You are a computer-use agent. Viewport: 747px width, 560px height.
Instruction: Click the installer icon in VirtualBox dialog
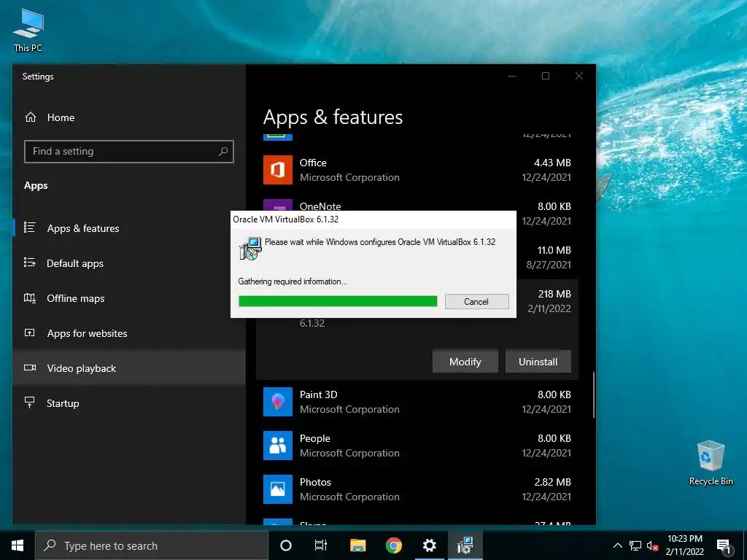click(x=250, y=249)
